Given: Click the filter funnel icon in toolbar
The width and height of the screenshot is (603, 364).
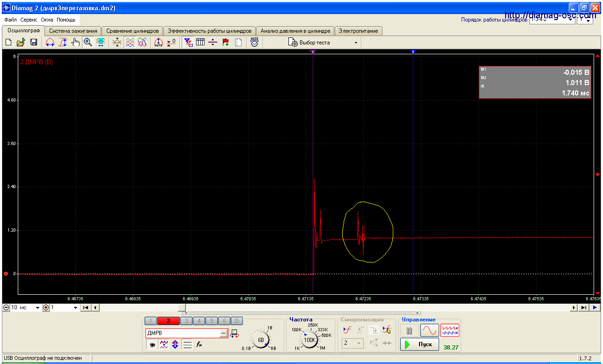Looking at the screenshot, I should [x=188, y=43].
